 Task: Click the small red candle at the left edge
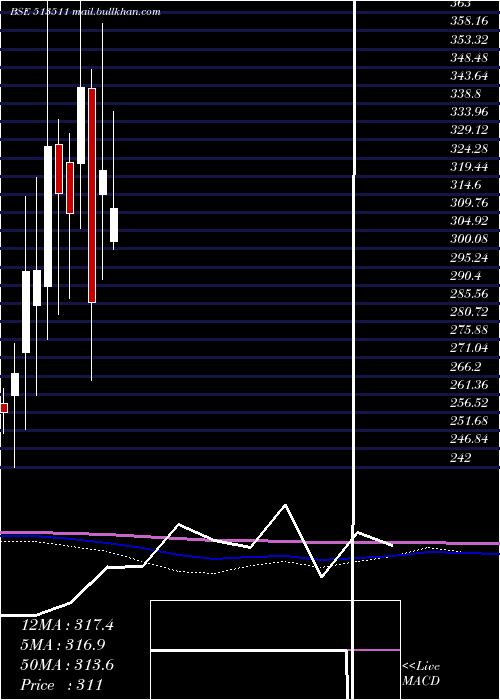point(4,408)
